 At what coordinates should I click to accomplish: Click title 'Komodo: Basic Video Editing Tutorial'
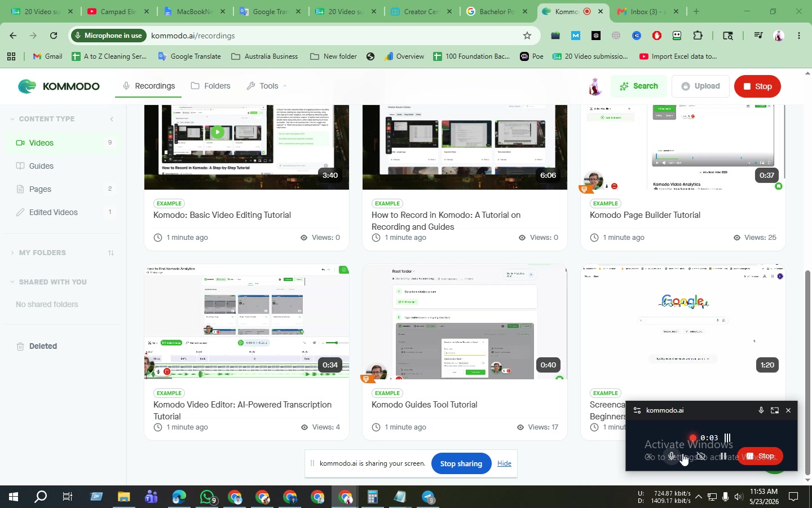[222, 215]
